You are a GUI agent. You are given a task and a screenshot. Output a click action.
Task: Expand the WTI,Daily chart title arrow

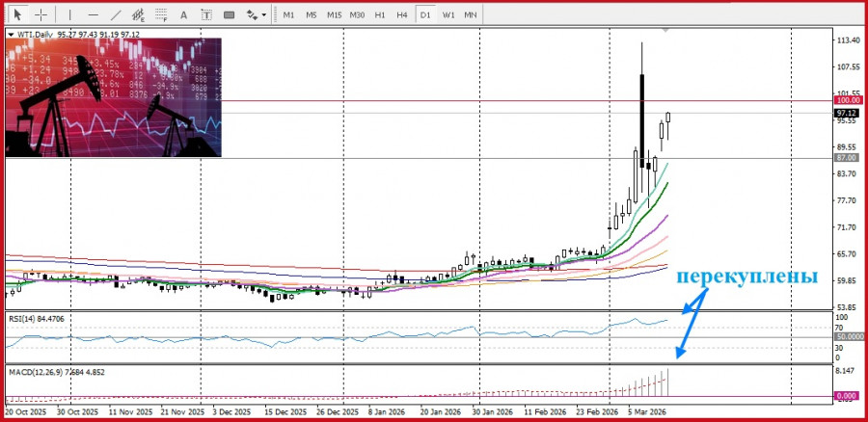[11, 34]
